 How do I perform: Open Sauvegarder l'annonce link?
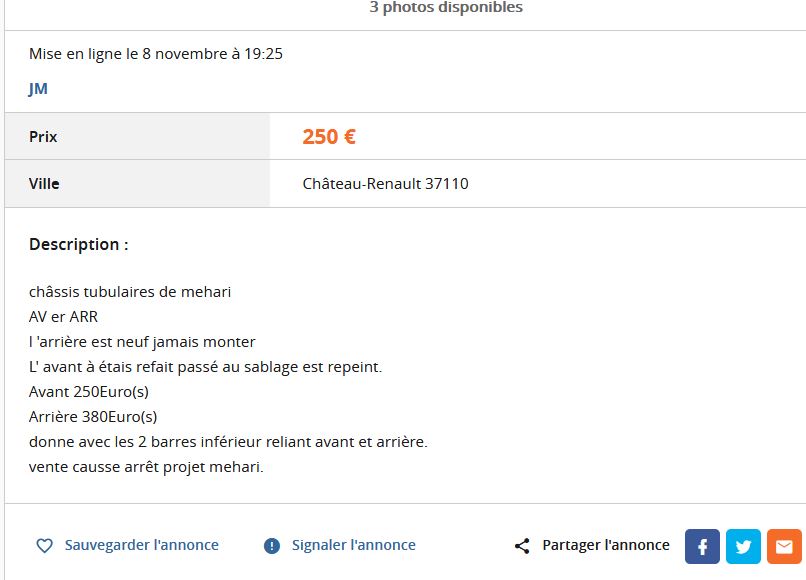pyautogui.click(x=142, y=545)
